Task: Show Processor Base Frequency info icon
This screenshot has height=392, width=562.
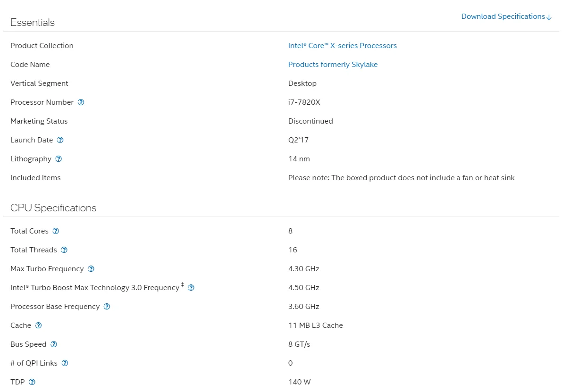Action: point(107,307)
